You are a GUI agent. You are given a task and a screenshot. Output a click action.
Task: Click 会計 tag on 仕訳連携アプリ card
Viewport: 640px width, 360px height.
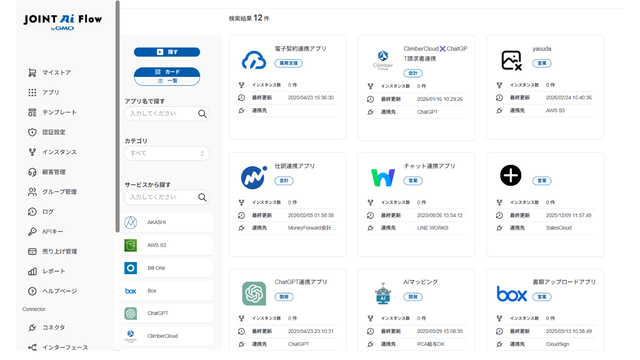[284, 181]
